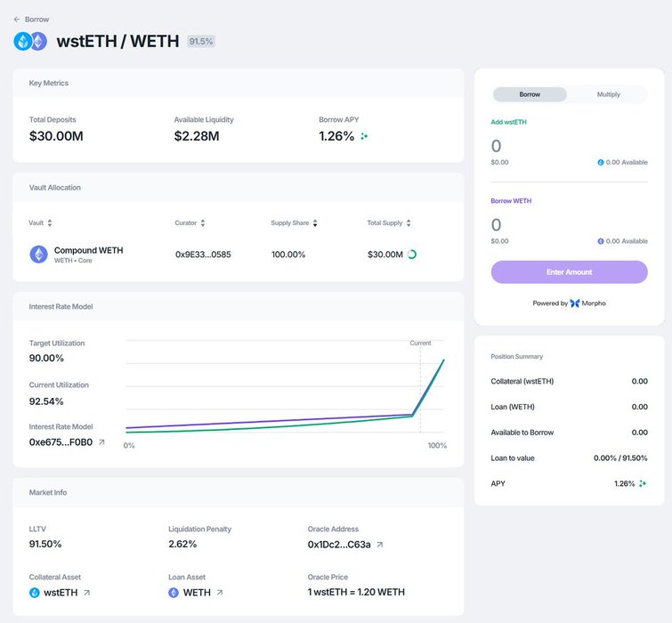Sort the table by Total Supply
This screenshot has height=623, width=672.
pyautogui.click(x=409, y=223)
